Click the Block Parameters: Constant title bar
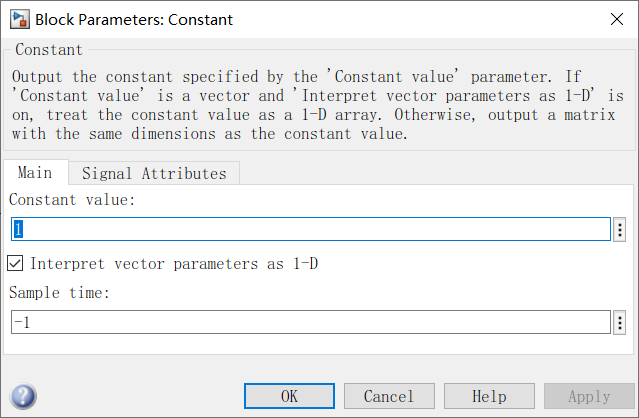 pyautogui.click(x=300, y=17)
